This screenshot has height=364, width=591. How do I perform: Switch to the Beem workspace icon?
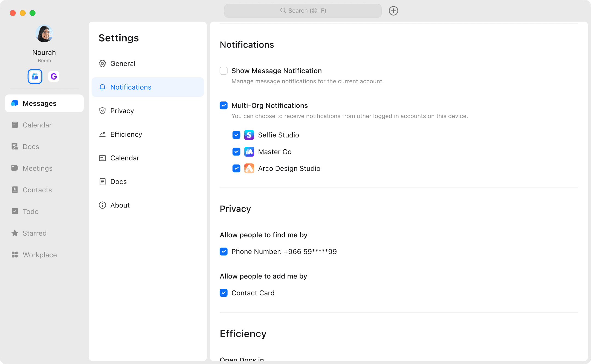pos(35,77)
